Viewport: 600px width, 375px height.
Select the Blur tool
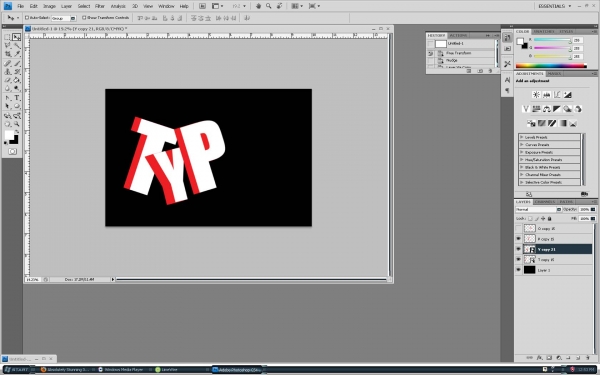pyautogui.click(x=7, y=88)
